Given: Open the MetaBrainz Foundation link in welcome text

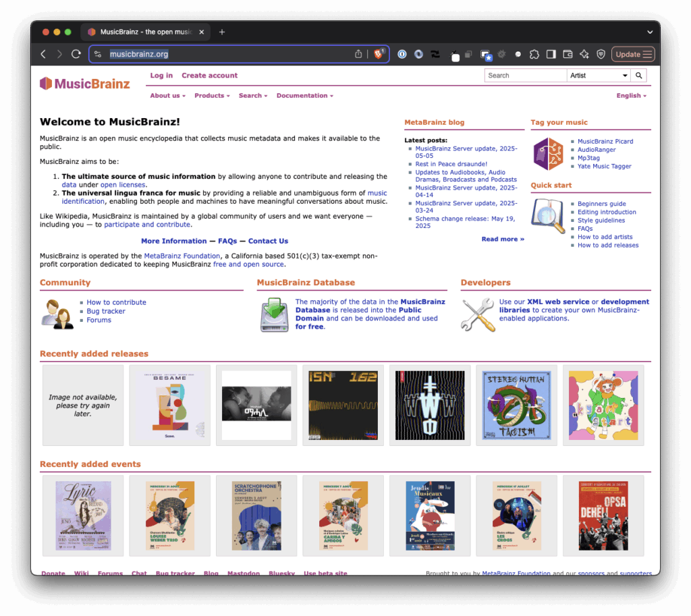Looking at the screenshot, I should click(182, 256).
